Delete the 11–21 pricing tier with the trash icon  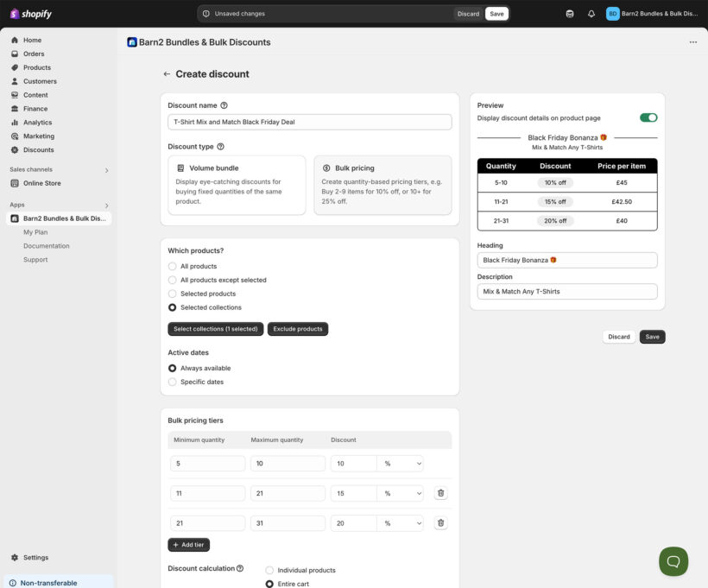[440, 493]
